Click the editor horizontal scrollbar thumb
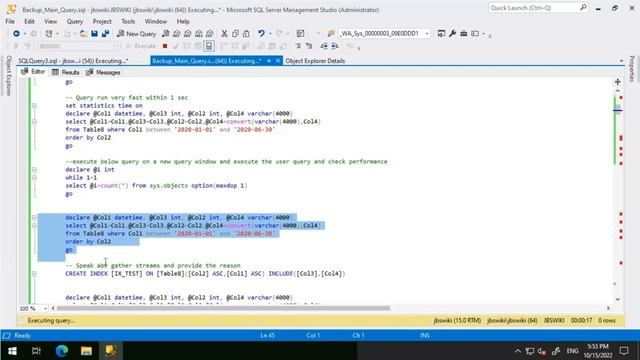The width and height of the screenshot is (640, 360). (223, 308)
